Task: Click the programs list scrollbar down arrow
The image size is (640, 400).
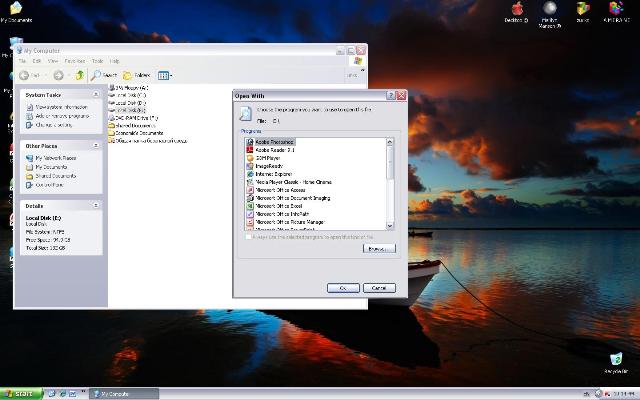Action: [x=390, y=226]
